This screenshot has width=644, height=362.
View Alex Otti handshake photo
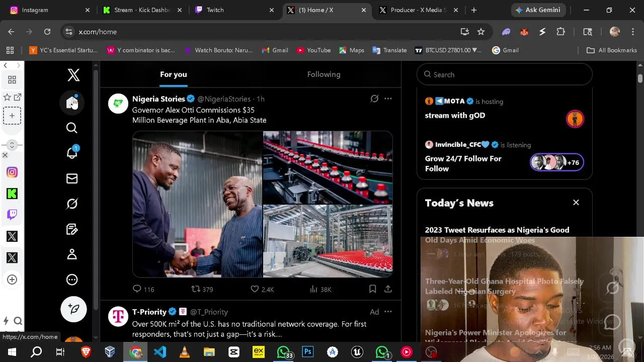click(x=197, y=204)
